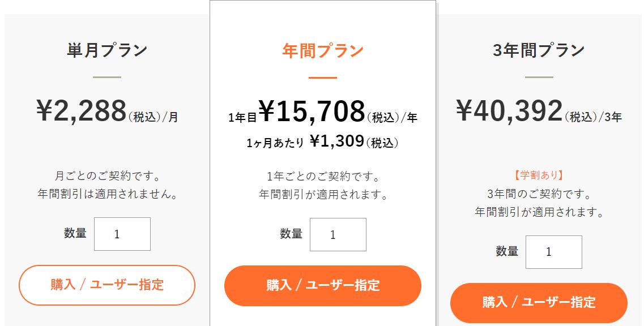Click the 数量 label in 単月プラン
Viewport: 644px width, 326px height.
coord(75,233)
